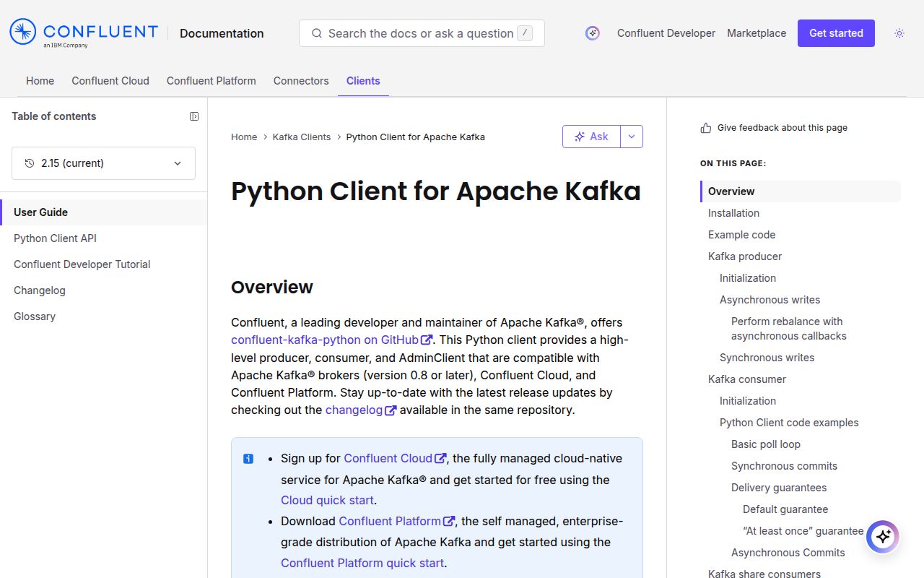
Task: Jump to Asynchronous Commits section
Action: tap(788, 553)
